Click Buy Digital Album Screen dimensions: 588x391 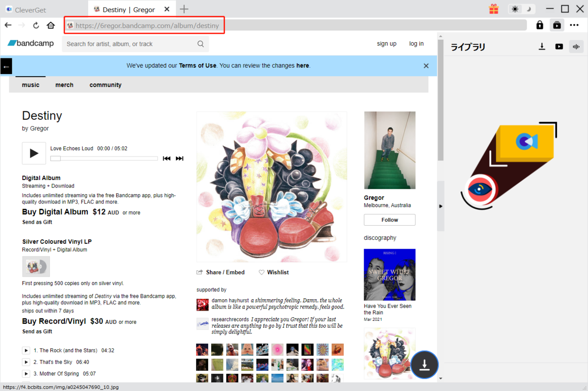pyautogui.click(x=55, y=212)
